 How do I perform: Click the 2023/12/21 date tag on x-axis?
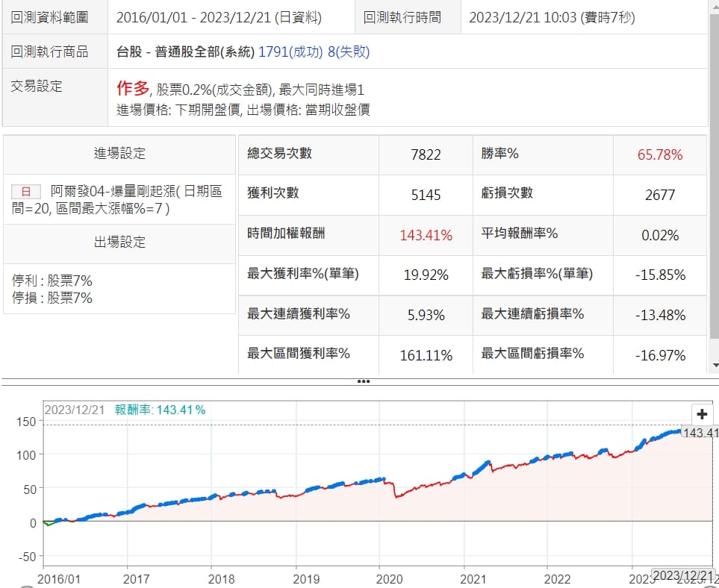680,575
